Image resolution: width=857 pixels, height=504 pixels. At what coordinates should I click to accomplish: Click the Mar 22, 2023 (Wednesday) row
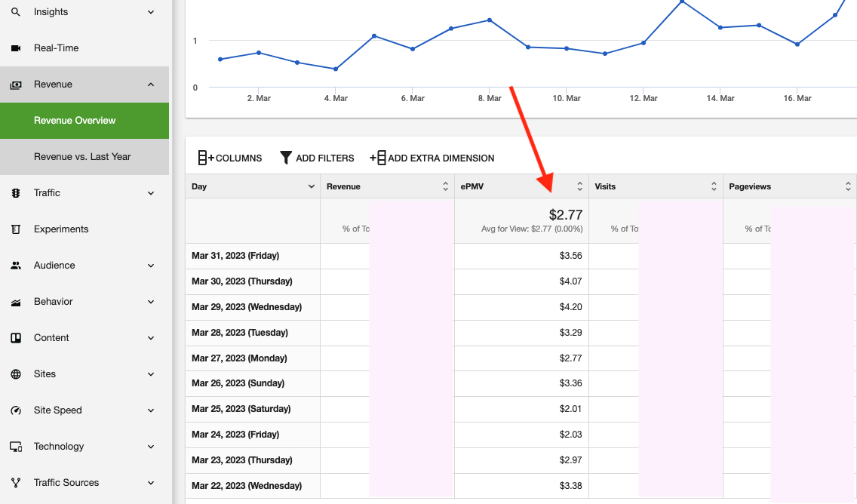pyautogui.click(x=521, y=485)
